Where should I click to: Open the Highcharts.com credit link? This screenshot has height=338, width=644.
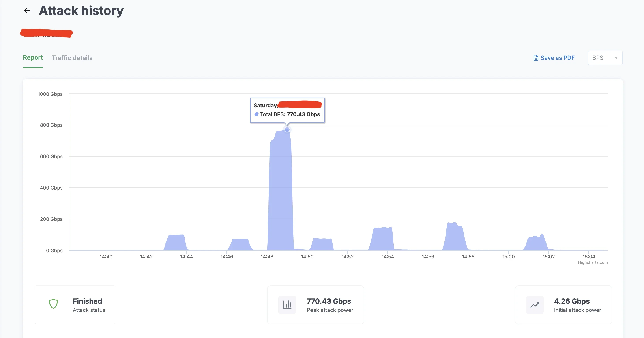[593, 262]
